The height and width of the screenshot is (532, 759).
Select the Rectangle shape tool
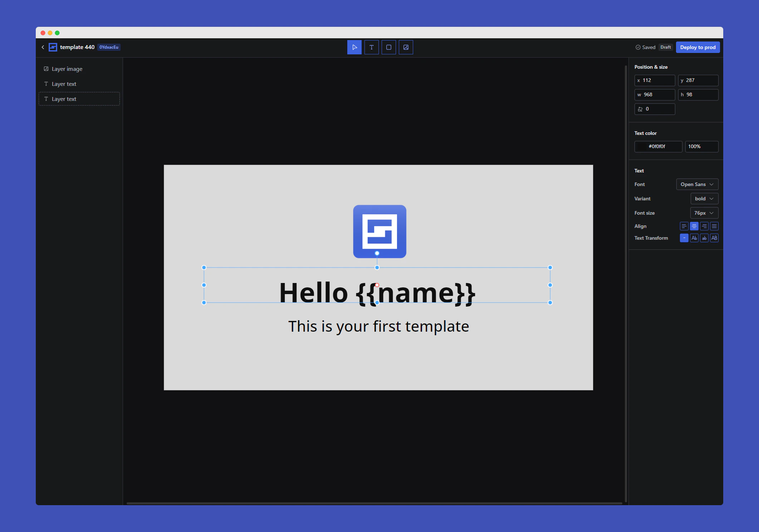(388, 47)
